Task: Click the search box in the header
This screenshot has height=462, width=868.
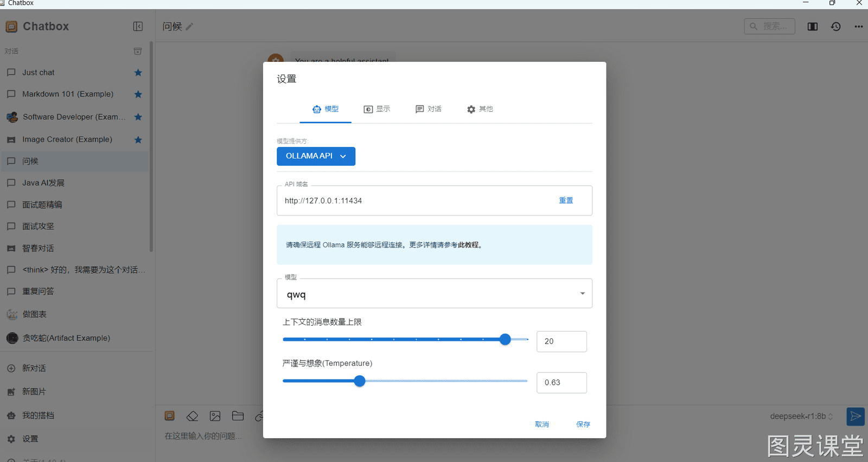Action: click(x=769, y=26)
